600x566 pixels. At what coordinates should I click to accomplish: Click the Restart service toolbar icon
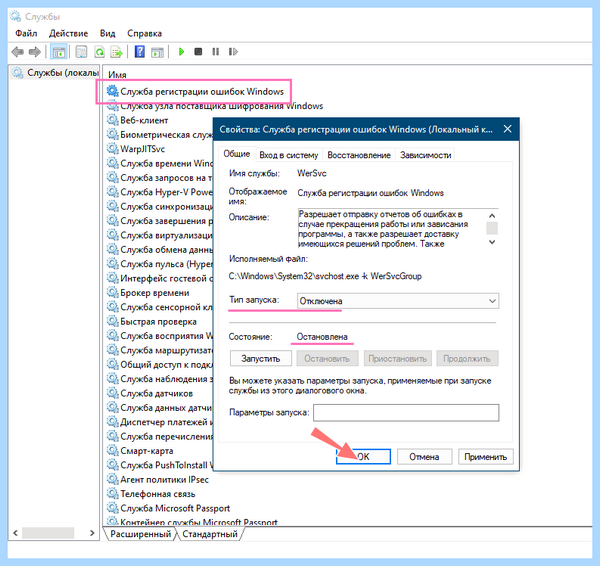tap(233, 51)
